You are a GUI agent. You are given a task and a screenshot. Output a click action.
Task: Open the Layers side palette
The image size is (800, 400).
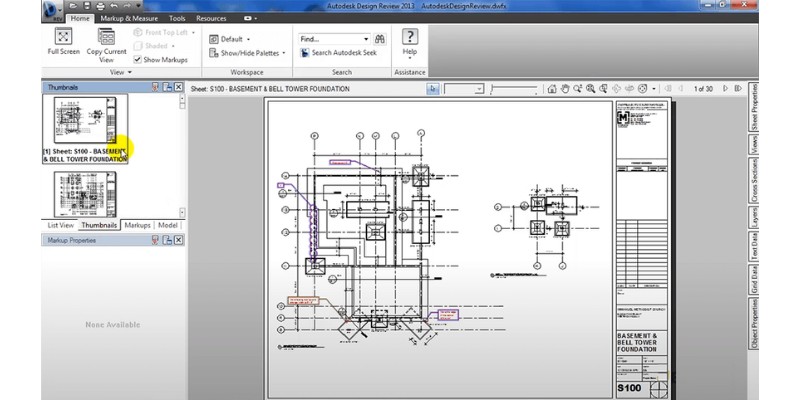pos(754,217)
